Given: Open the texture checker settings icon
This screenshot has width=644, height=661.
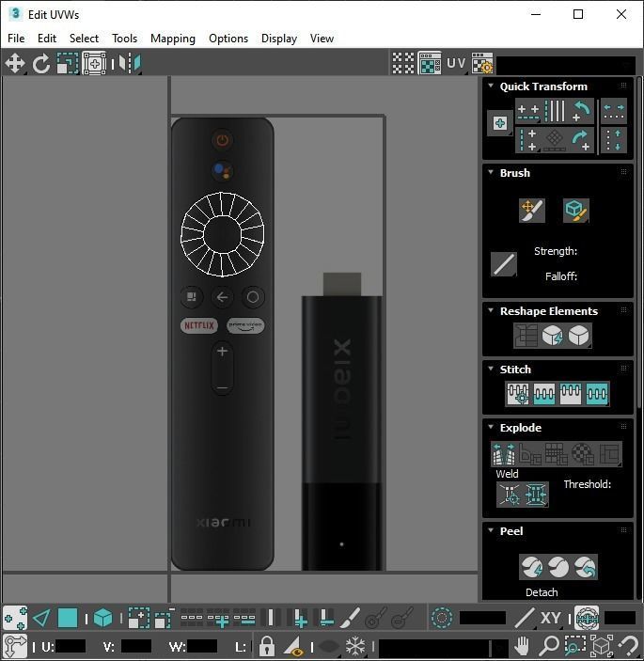Looking at the screenshot, I should [x=482, y=63].
